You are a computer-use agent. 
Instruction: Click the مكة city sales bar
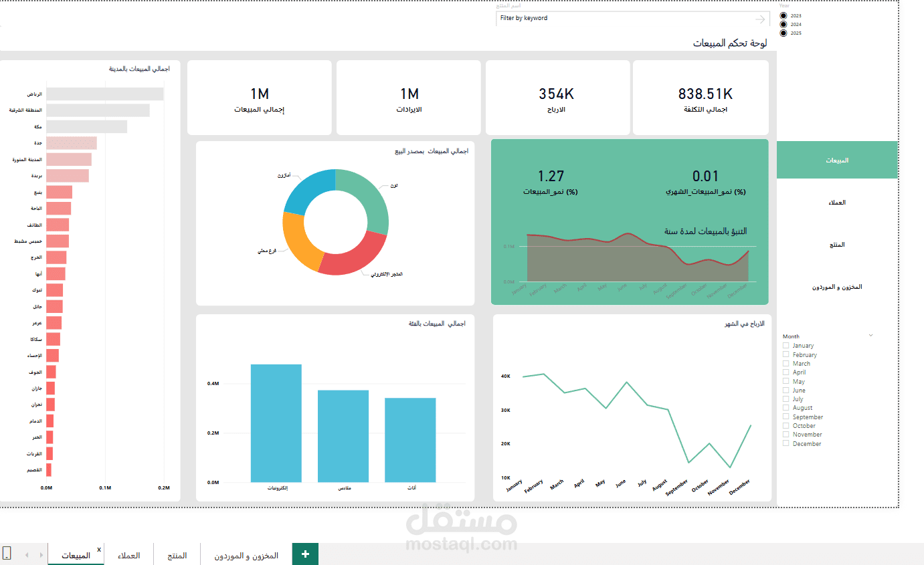pyautogui.click(x=87, y=126)
